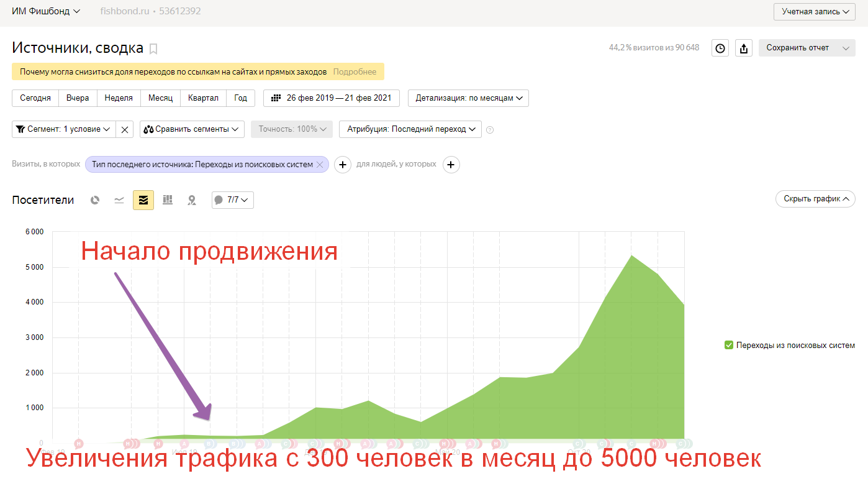
Task: Click the Сохранить отчет button
Action: 798,48
